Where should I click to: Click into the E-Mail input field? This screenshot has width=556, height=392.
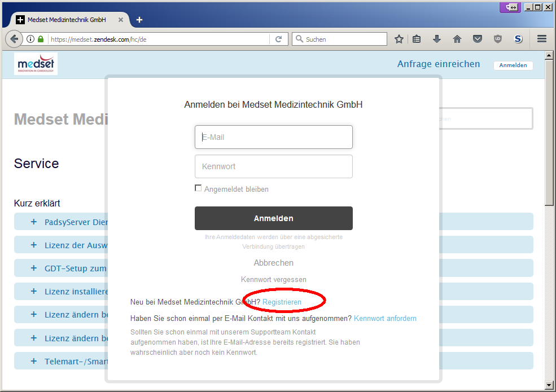[274, 137]
